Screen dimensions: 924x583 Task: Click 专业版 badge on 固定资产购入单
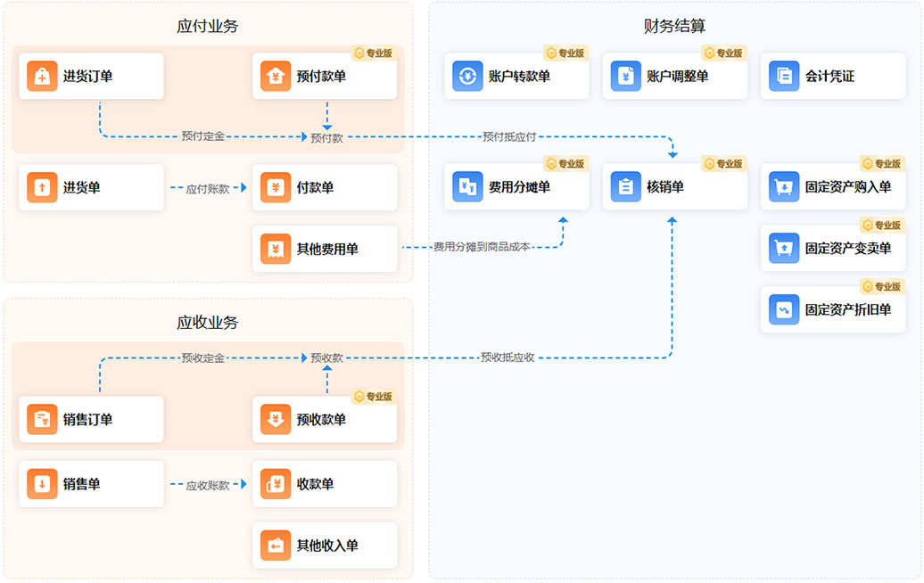click(882, 164)
